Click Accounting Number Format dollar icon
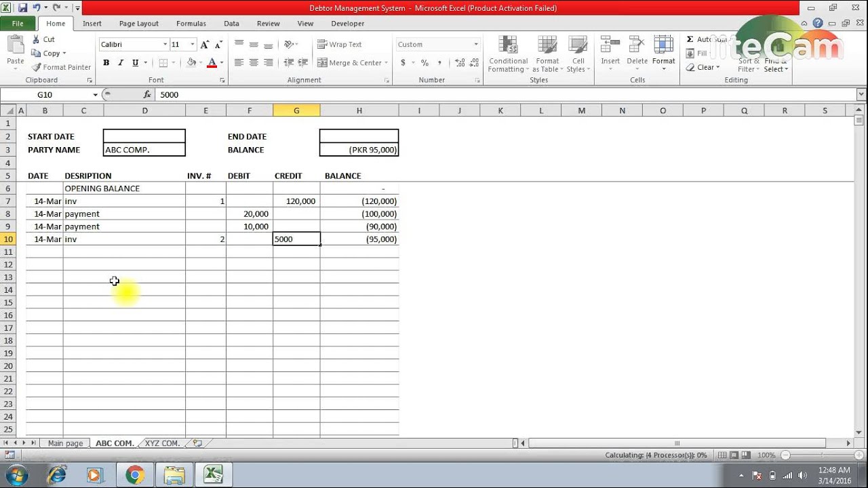The width and height of the screenshot is (868, 488). pyautogui.click(x=403, y=62)
